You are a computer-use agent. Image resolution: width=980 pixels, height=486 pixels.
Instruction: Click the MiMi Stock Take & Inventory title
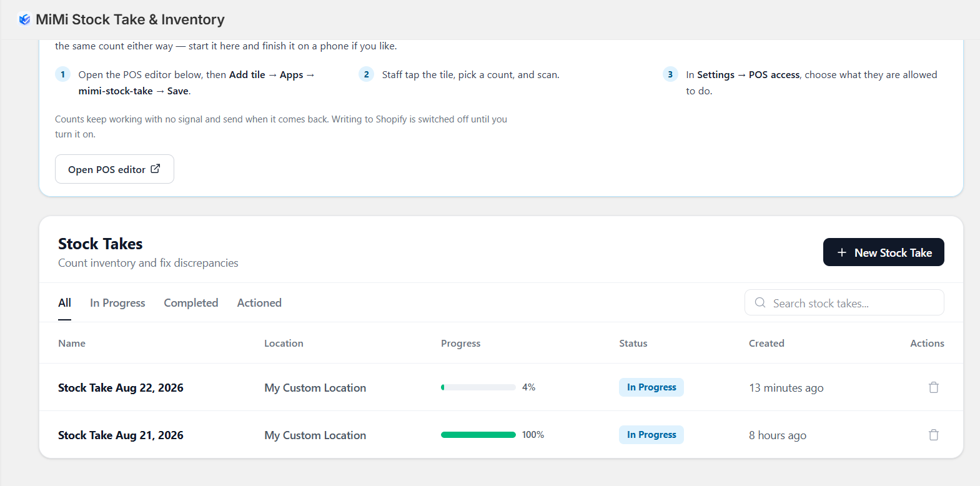(x=130, y=19)
